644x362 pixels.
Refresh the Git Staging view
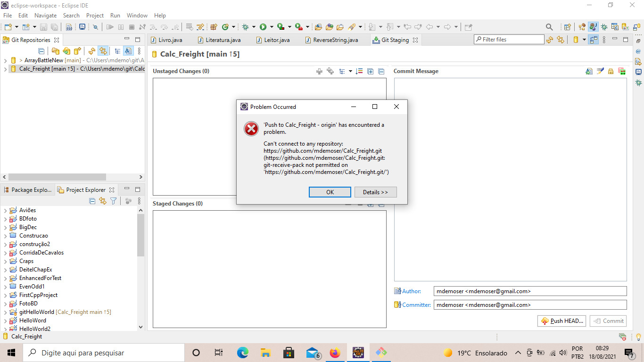coord(550,40)
